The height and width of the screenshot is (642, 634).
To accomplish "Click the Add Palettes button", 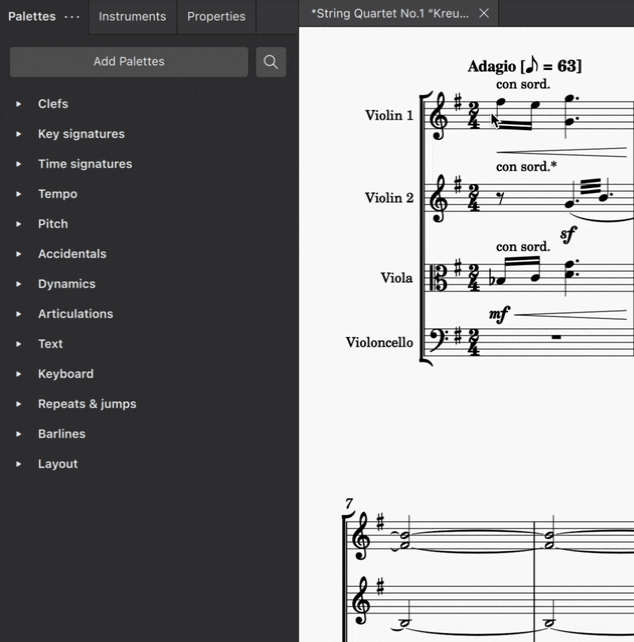I will pyautogui.click(x=129, y=62).
